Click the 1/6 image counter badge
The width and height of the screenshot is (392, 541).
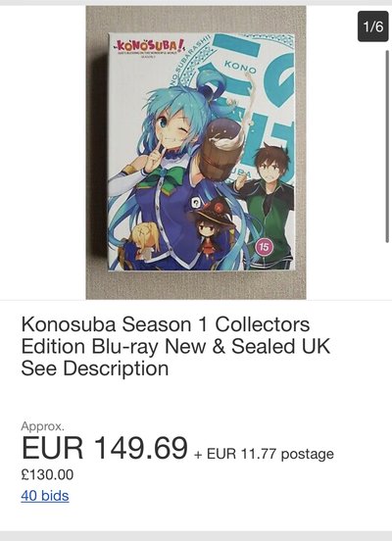pos(373,26)
